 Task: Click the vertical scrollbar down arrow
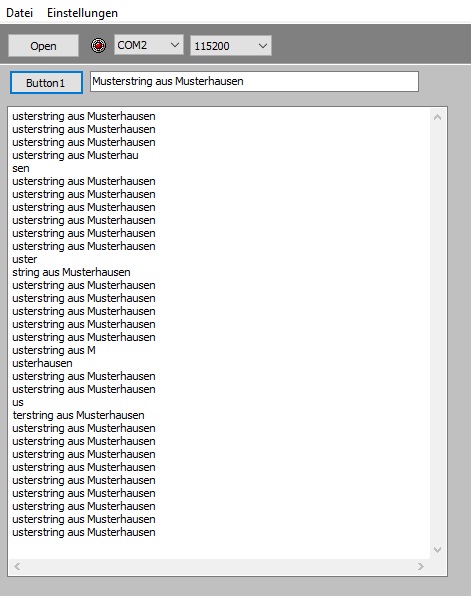(437, 550)
